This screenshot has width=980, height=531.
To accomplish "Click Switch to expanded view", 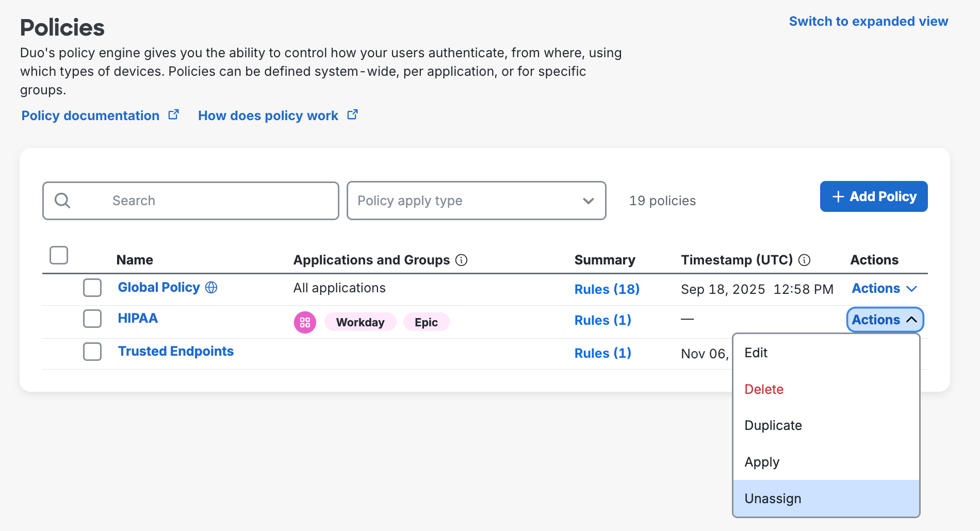I will pyautogui.click(x=868, y=21).
